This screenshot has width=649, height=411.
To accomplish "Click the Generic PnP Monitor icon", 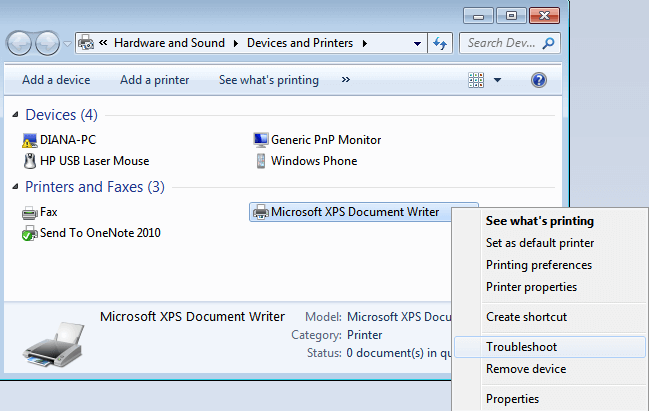I will (x=261, y=140).
